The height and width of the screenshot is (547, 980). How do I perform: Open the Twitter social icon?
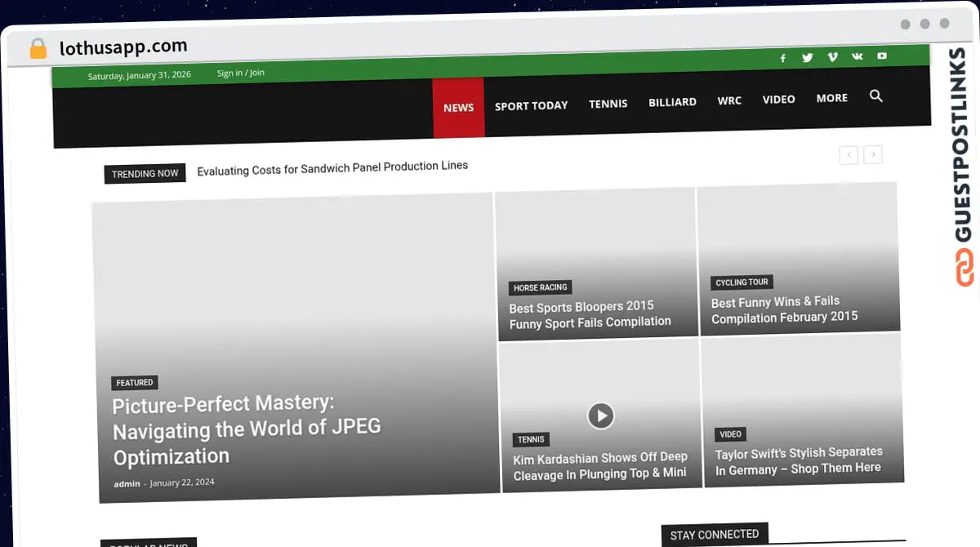tap(807, 57)
